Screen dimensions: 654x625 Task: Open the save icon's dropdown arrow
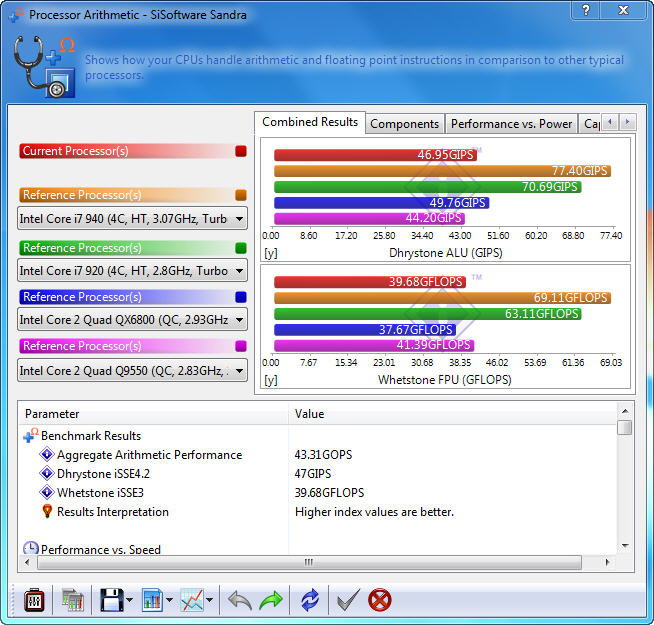coord(129,600)
